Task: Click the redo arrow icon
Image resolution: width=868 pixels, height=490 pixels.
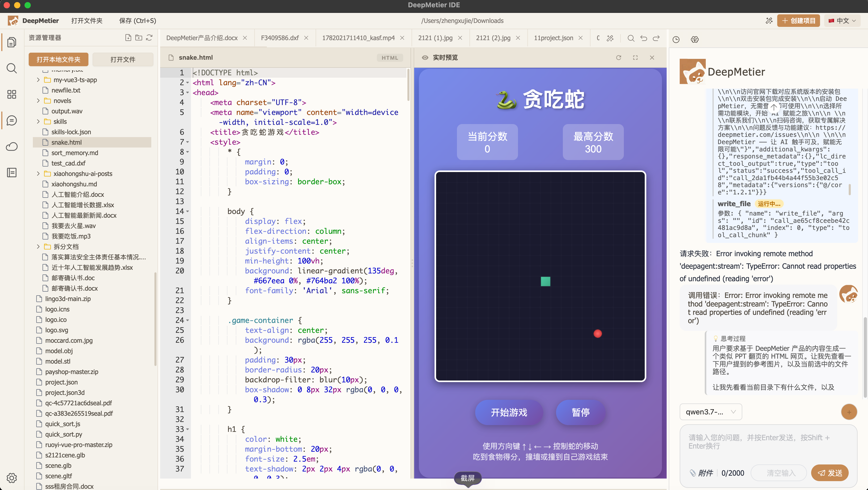Action: [656, 38]
